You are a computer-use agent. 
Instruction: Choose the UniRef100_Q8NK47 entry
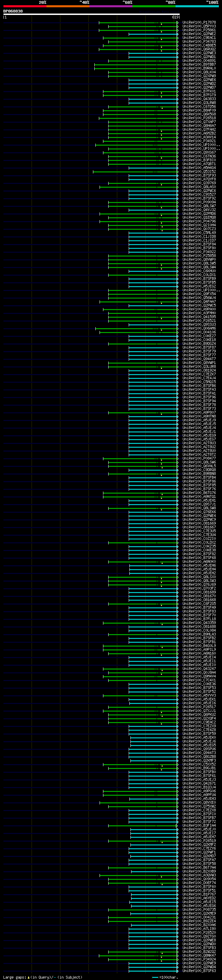[x=199, y=955]
